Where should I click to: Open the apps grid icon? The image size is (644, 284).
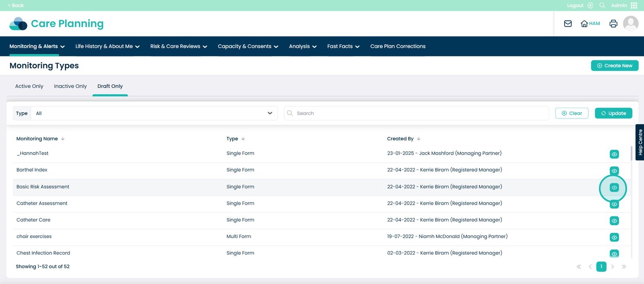point(634,5)
